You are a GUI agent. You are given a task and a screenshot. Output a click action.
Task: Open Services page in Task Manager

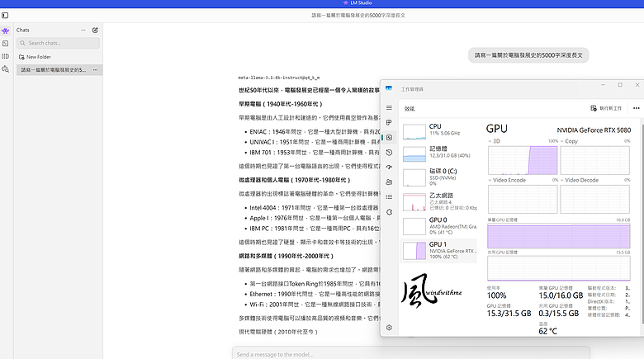tap(389, 212)
